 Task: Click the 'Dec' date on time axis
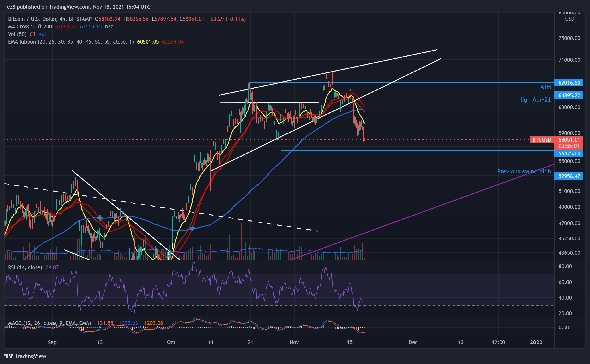point(413,342)
